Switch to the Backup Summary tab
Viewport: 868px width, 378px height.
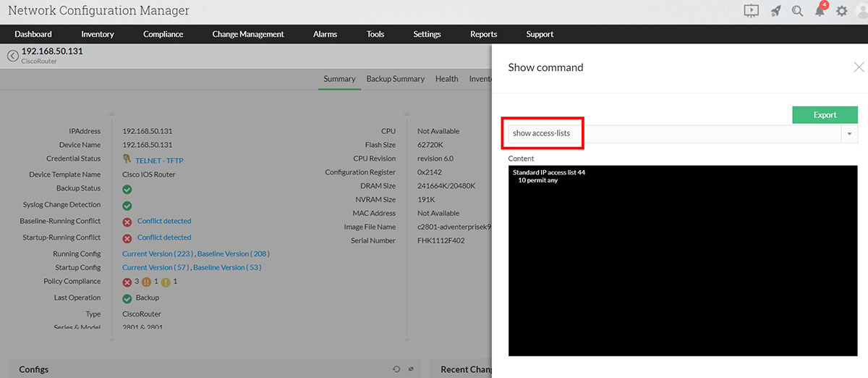[396, 79]
